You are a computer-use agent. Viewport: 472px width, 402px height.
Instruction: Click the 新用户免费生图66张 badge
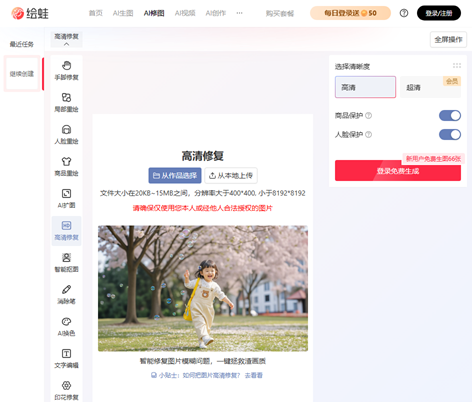click(433, 159)
